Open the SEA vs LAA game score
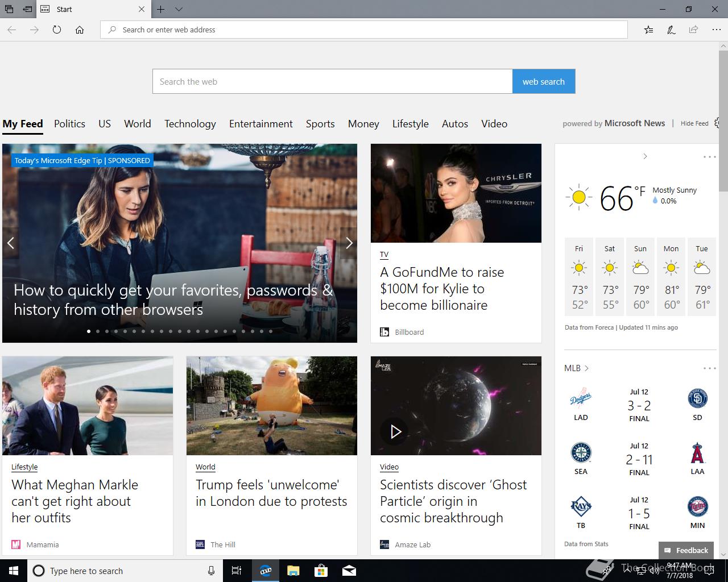The image size is (728, 582). tap(639, 459)
